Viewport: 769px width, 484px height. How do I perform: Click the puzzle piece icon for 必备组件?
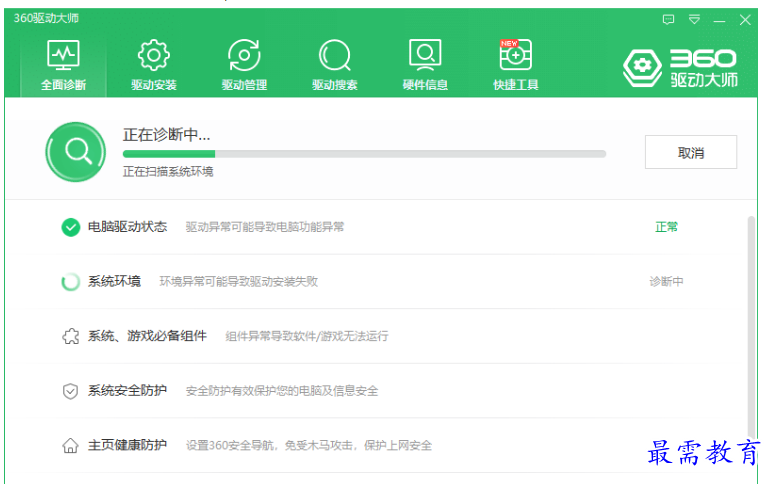[x=71, y=336]
